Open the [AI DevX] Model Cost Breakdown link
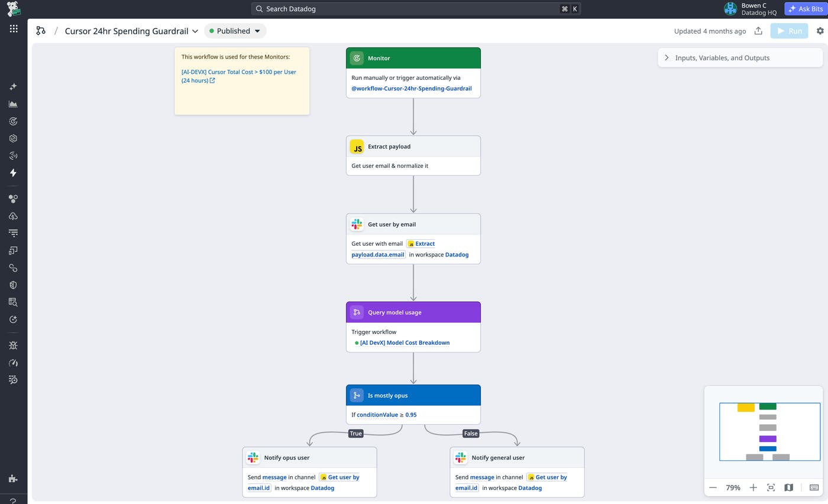 click(405, 343)
